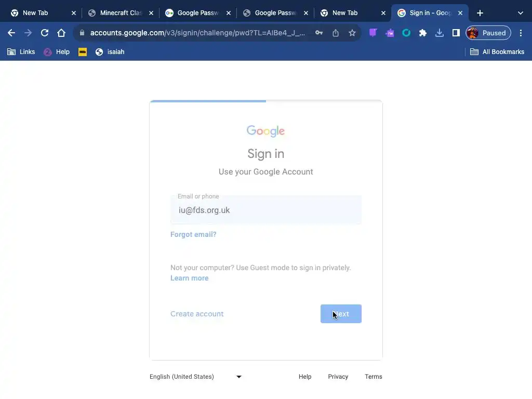Open the Paused profile button
The image size is (532, 399).
point(488,33)
